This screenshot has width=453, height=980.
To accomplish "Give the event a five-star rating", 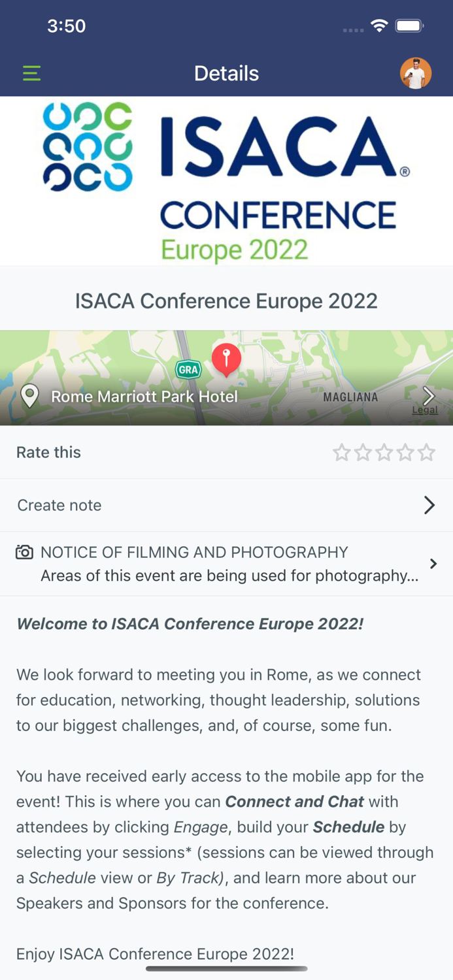I will pos(426,452).
